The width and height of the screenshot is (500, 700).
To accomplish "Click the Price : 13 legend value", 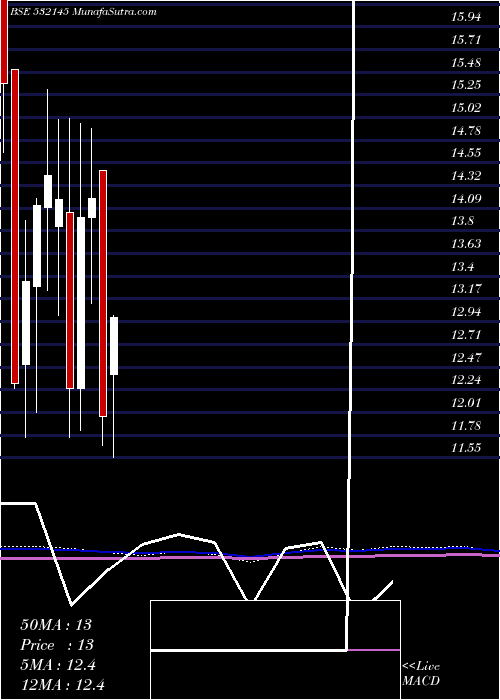I will coord(57,645).
